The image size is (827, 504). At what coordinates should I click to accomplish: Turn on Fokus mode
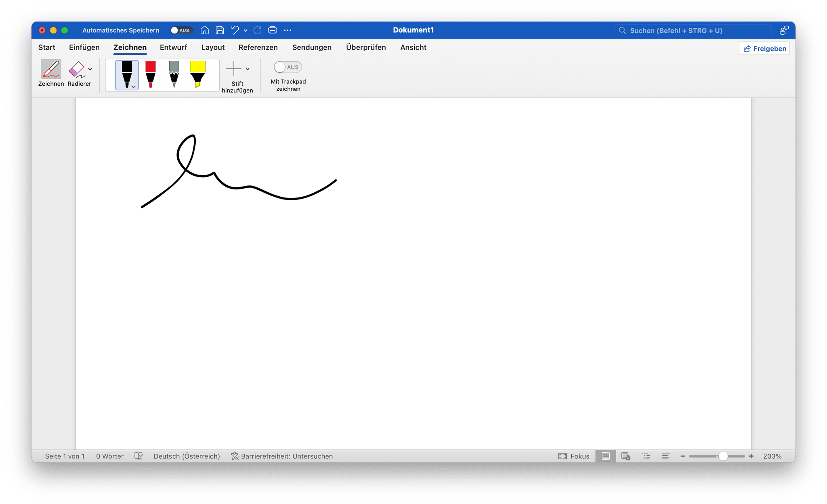574,456
